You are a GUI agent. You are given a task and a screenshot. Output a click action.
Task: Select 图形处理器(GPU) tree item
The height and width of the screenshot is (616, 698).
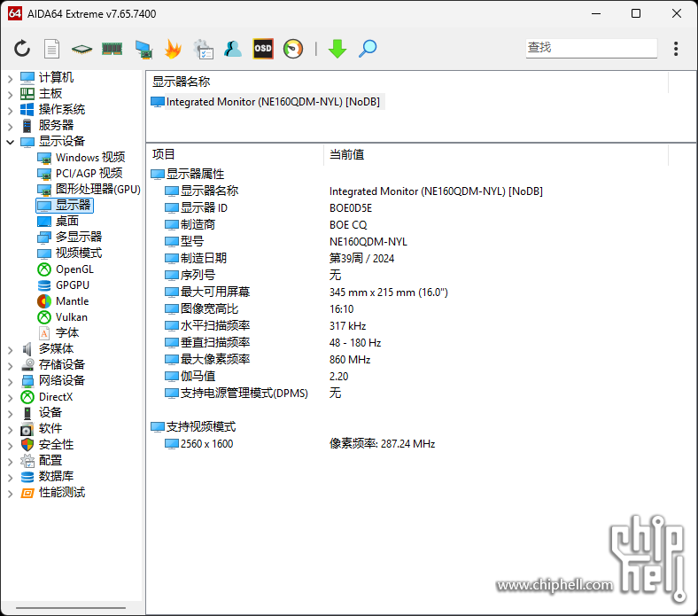click(98, 189)
